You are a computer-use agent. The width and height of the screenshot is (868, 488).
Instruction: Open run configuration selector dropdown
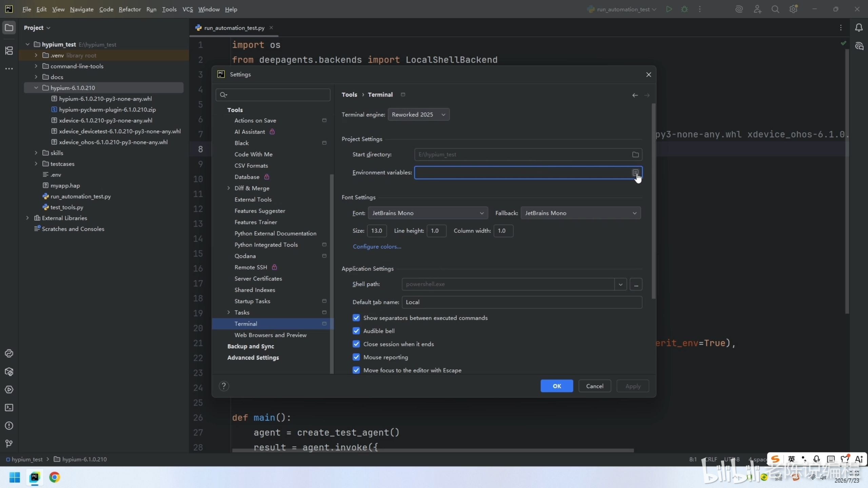pyautogui.click(x=623, y=9)
